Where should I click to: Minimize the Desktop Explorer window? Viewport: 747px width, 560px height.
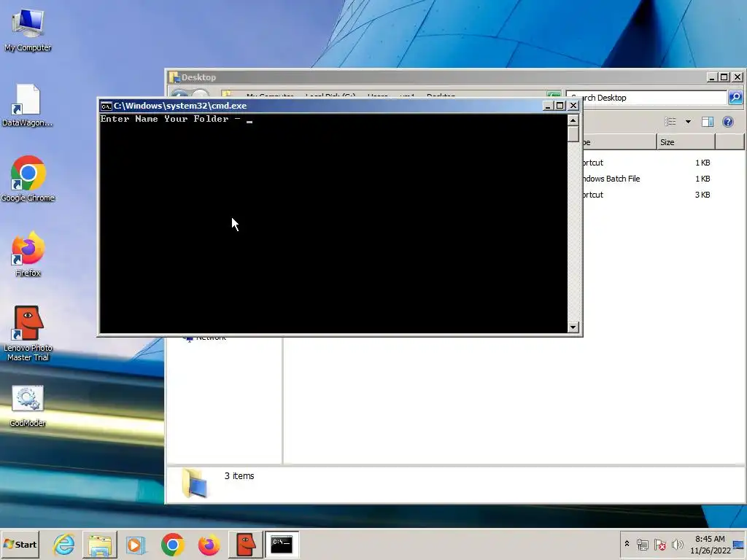click(712, 77)
